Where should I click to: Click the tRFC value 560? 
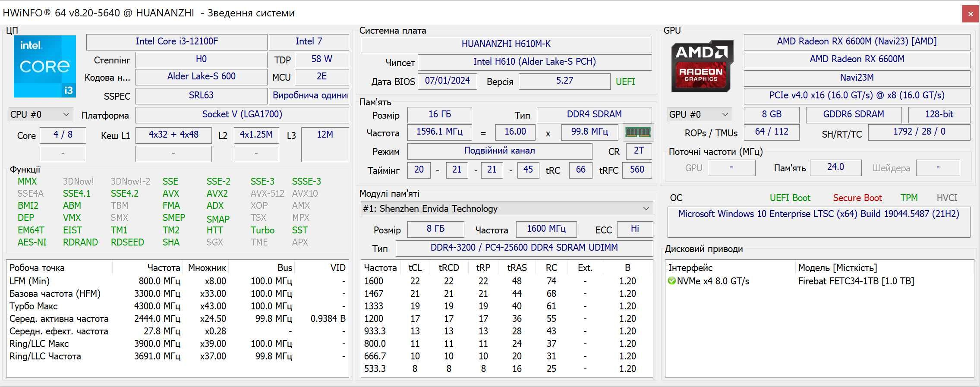(637, 170)
